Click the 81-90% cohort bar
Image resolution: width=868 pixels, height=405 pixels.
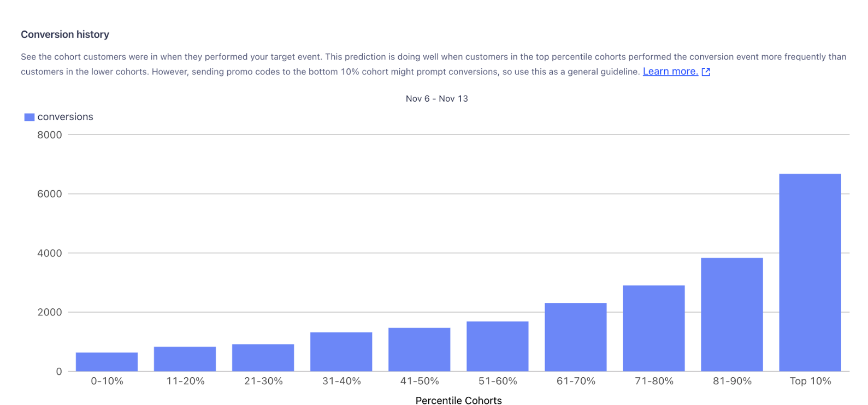click(731, 314)
